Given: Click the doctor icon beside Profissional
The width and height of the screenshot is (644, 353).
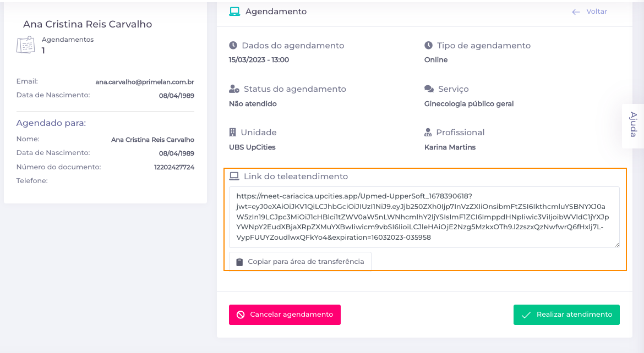Looking at the screenshot, I should (428, 132).
